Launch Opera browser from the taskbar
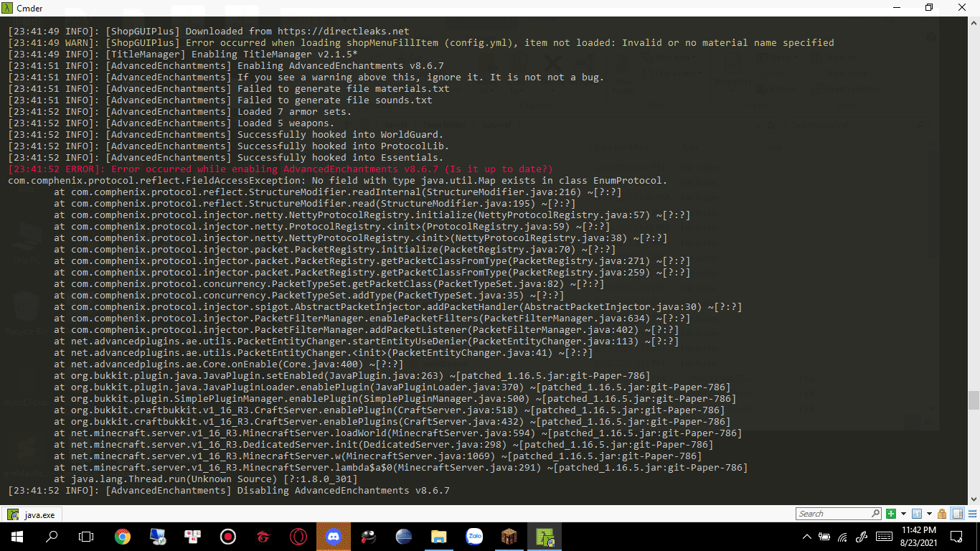This screenshot has width=980, height=551. (x=298, y=536)
